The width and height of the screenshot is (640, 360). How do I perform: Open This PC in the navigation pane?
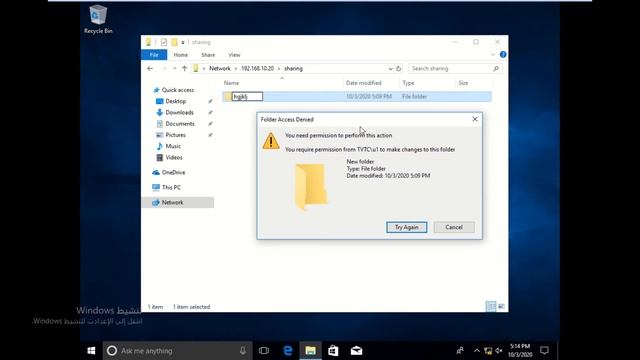(x=171, y=187)
